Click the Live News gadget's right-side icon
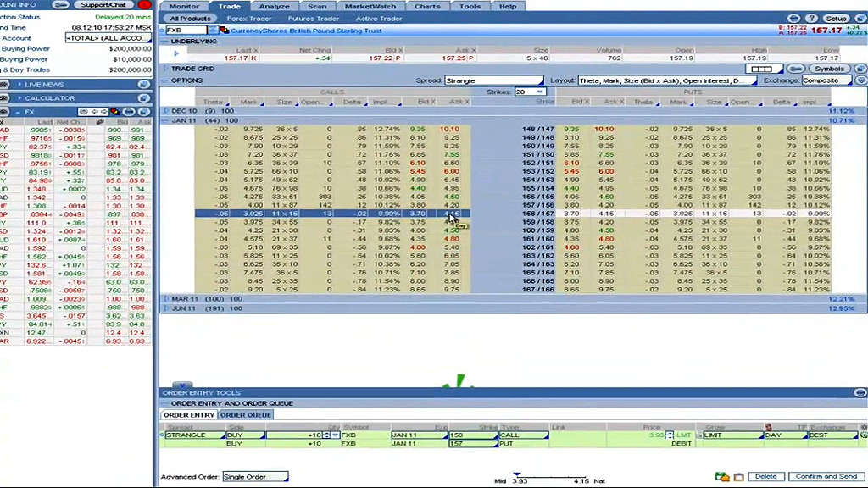The height and width of the screenshot is (488, 868). (144, 85)
